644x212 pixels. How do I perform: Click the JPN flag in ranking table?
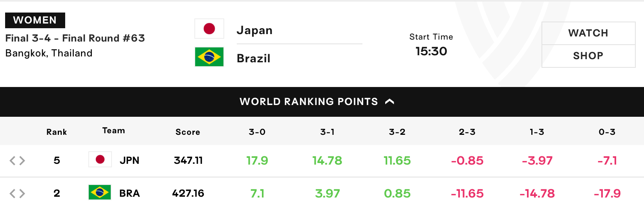[x=100, y=159]
